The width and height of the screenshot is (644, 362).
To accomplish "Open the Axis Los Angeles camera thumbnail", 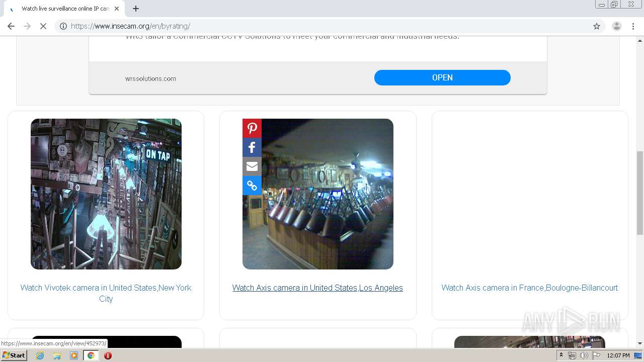I will tap(318, 194).
